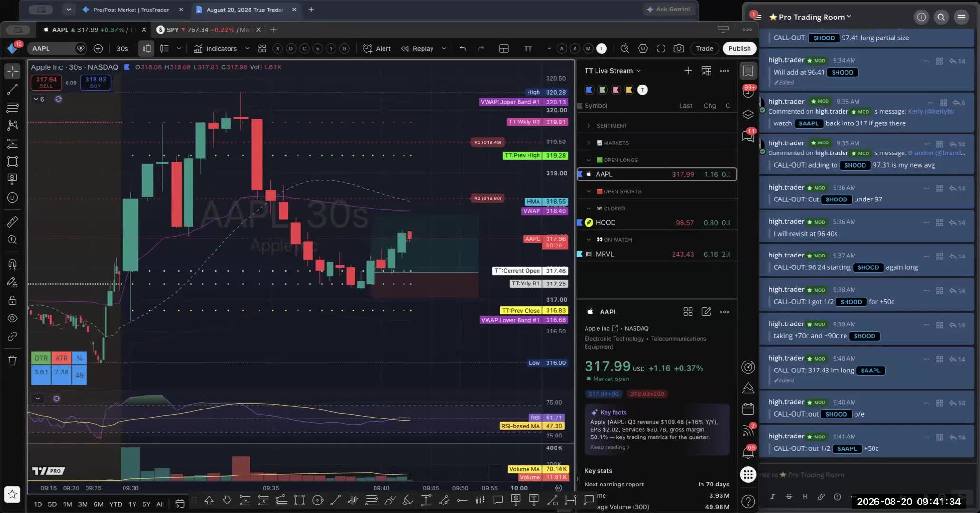
Task: Open the chart type candles selector
Action: tap(146, 48)
